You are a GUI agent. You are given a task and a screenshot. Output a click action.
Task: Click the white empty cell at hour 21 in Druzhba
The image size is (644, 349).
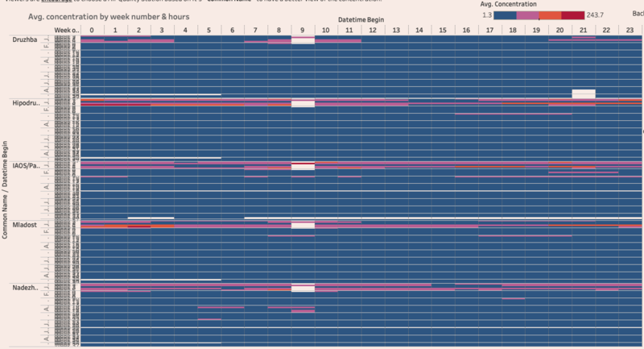pos(584,93)
